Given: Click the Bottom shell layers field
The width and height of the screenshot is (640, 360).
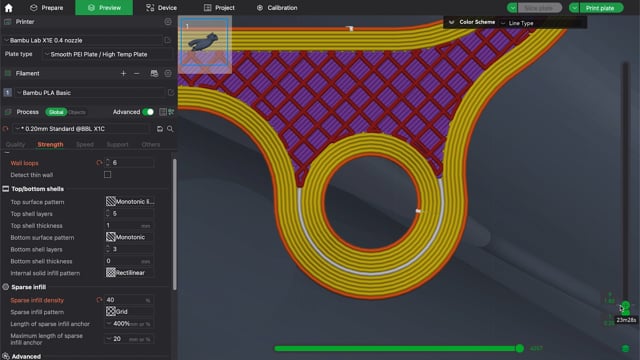Looking at the screenshot, I should tap(130, 249).
